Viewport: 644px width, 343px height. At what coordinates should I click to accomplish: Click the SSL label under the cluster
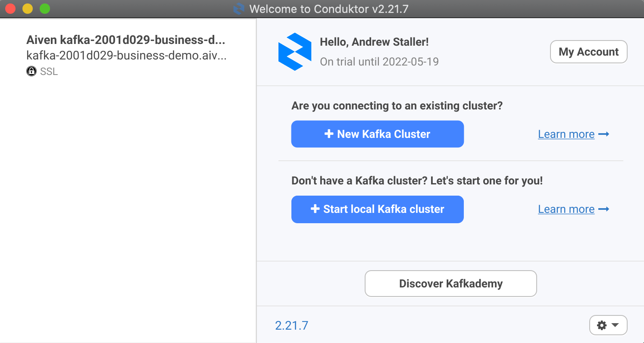pos(49,72)
